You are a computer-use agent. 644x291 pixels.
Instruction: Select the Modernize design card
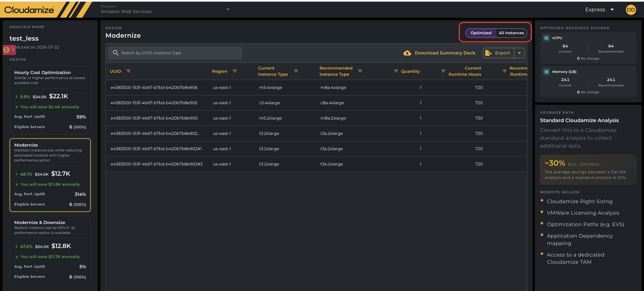pos(50,175)
